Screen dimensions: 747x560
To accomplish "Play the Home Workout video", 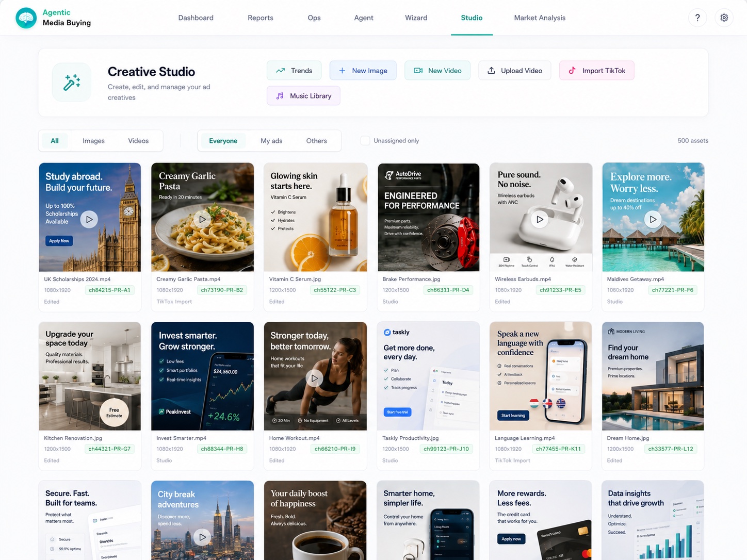I will (x=314, y=378).
